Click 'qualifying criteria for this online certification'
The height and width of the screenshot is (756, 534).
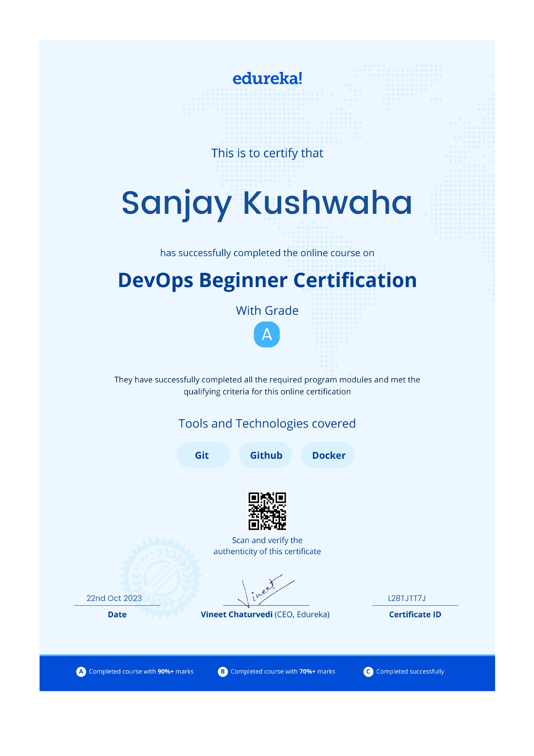[267, 392]
